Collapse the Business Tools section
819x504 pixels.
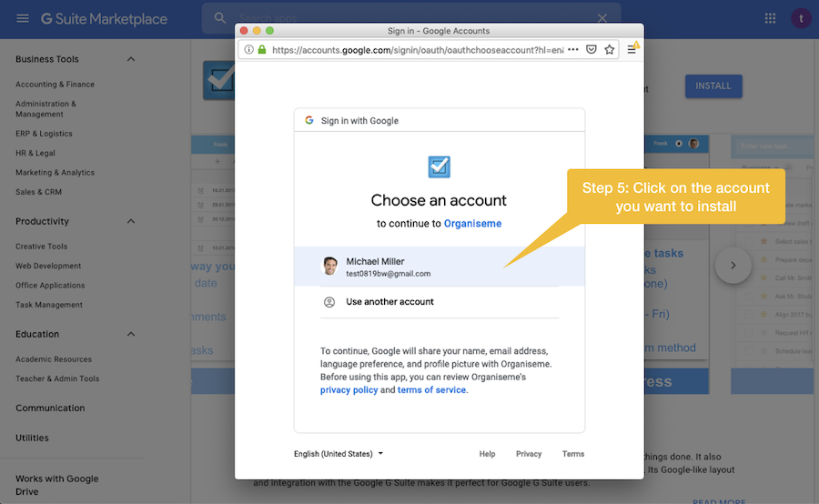click(130, 59)
